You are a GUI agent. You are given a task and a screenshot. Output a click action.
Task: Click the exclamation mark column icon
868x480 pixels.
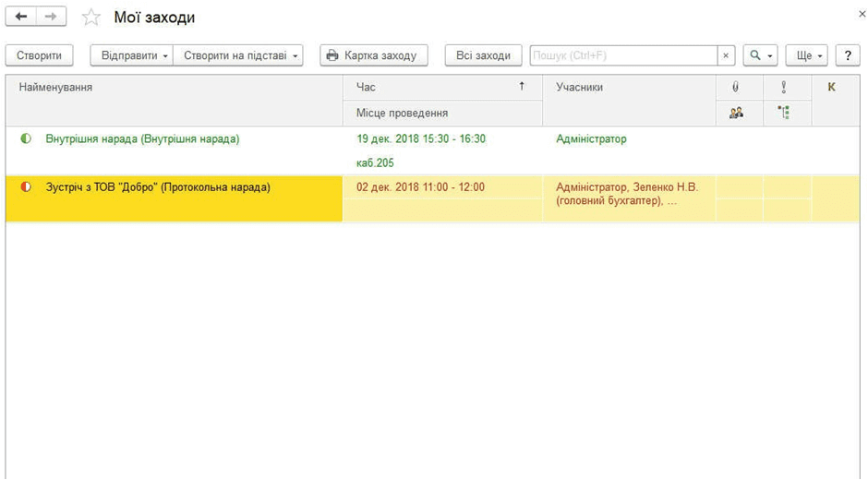pos(784,87)
